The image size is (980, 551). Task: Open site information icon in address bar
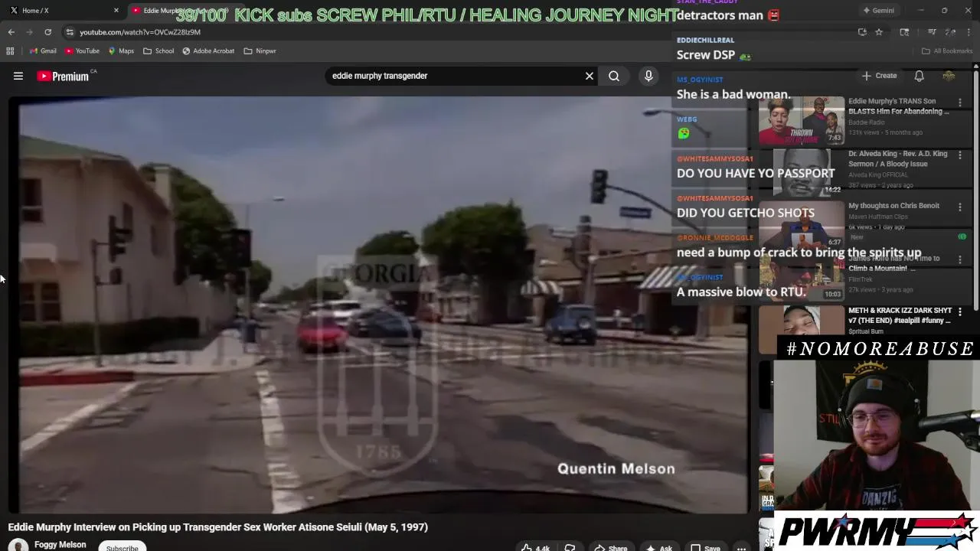(x=70, y=32)
